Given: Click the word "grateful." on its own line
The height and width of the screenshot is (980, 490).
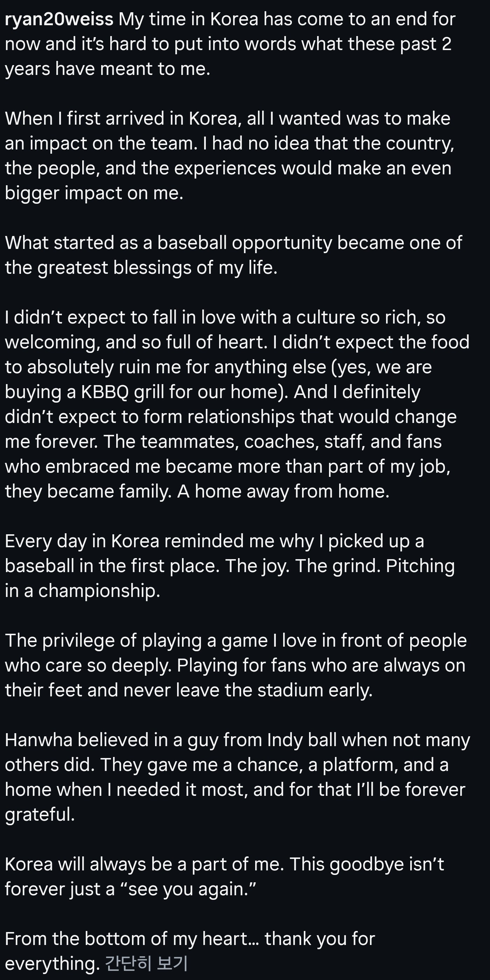Looking at the screenshot, I should (x=40, y=814).
